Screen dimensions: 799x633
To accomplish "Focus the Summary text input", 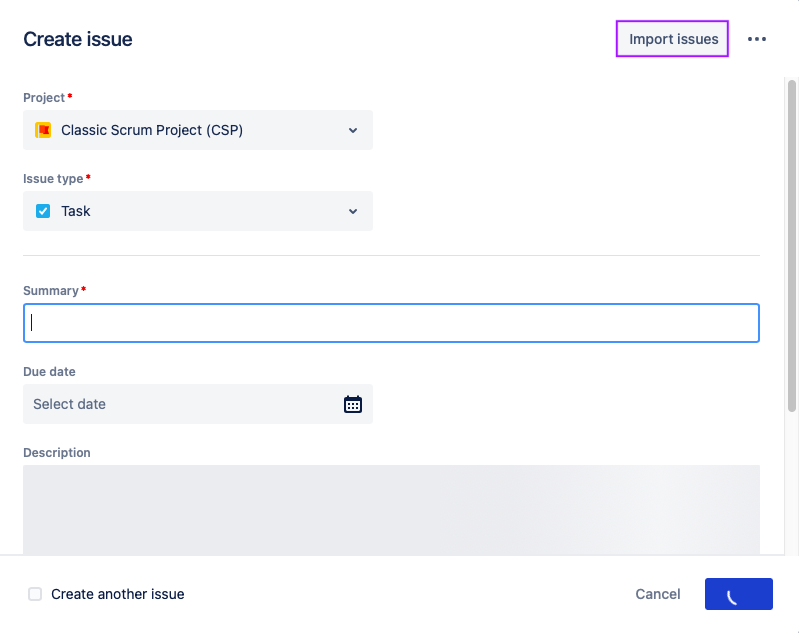I will tap(391, 323).
